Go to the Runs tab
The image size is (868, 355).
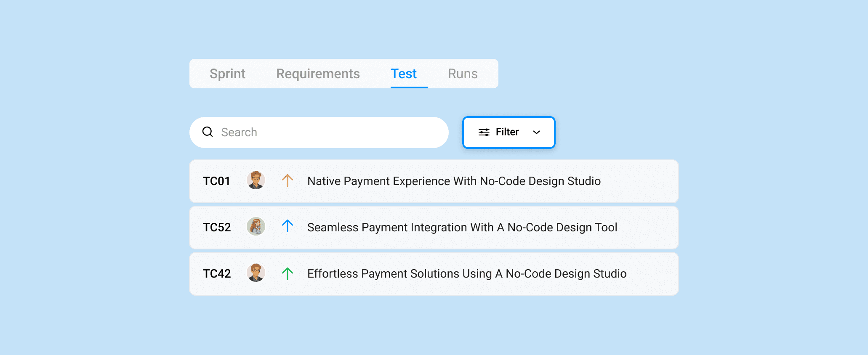(x=463, y=74)
